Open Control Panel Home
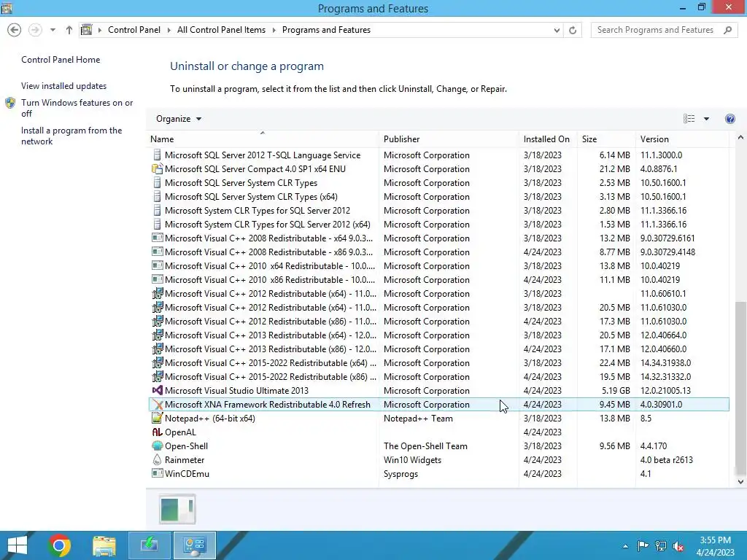Screen dimensions: 747x560 (x=61, y=60)
